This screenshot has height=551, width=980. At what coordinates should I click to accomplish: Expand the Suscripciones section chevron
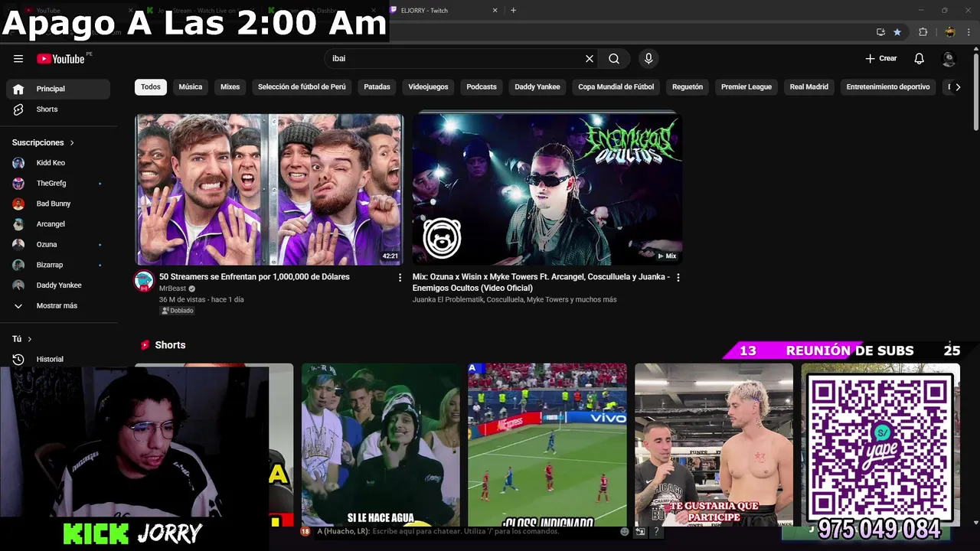click(x=72, y=143)
